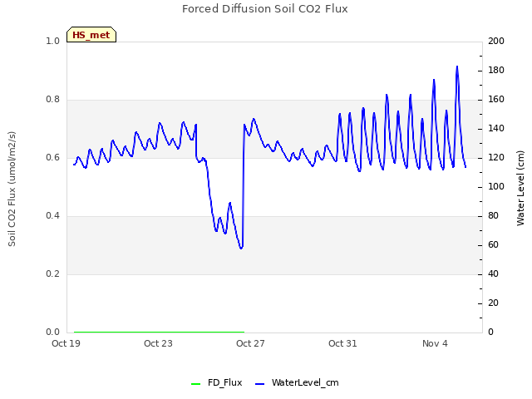Screen dimensions: 532x399
Task: Click the 140 right axis tick label
Action: point(496,129)
